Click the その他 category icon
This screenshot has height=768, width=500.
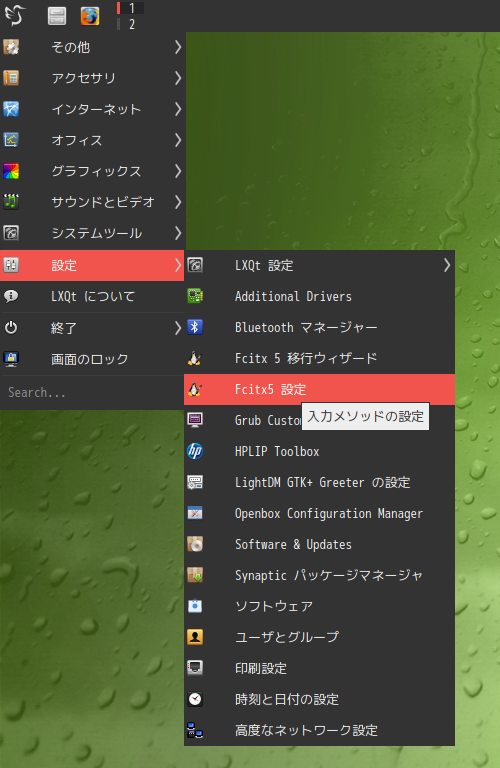tap(11, 47)
